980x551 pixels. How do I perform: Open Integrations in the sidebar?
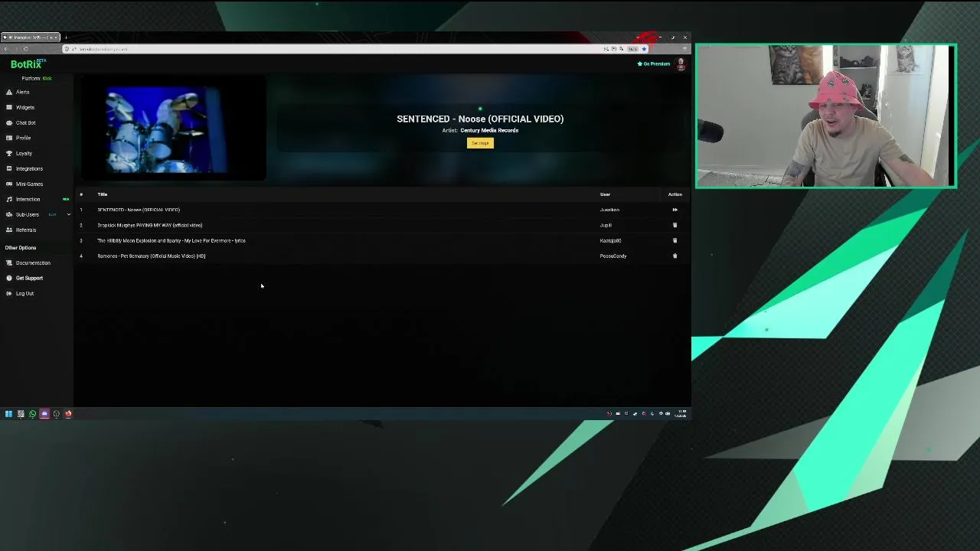(29, 168)
